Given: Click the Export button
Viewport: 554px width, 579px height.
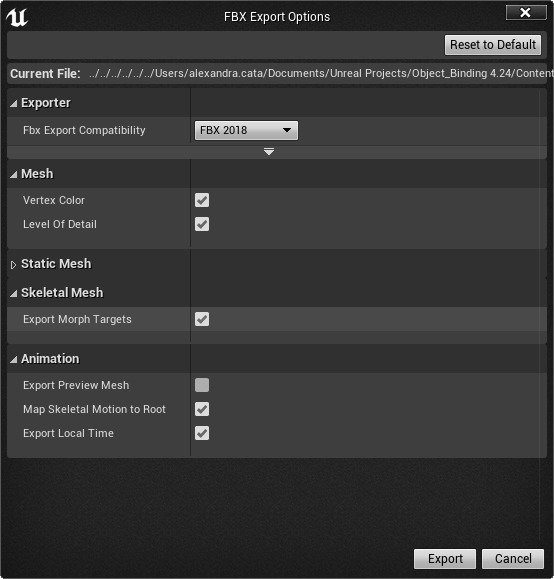Looking at the screenshot, I should coord(445,558).
